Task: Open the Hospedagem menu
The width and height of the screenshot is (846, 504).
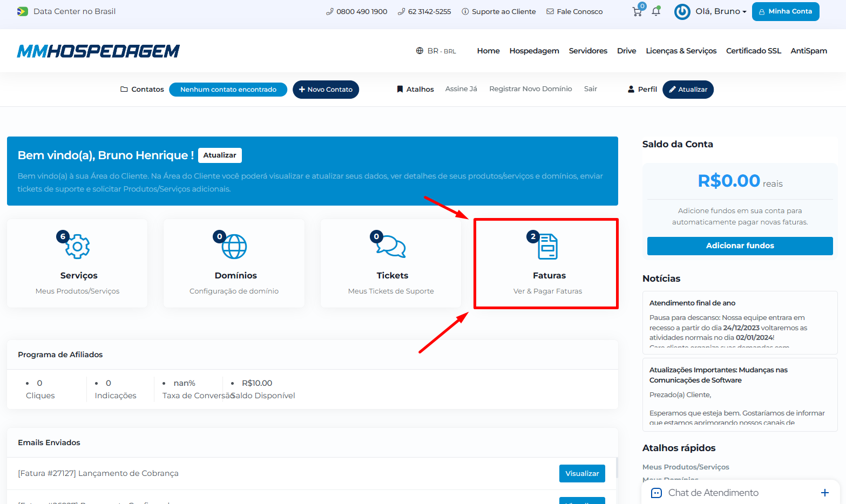Action: tap(534, 51)
